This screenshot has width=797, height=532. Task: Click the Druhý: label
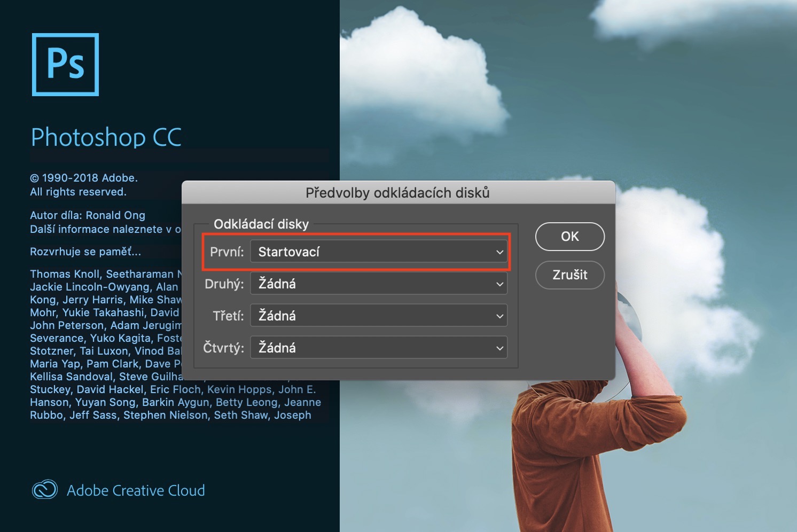pos(224,284)
